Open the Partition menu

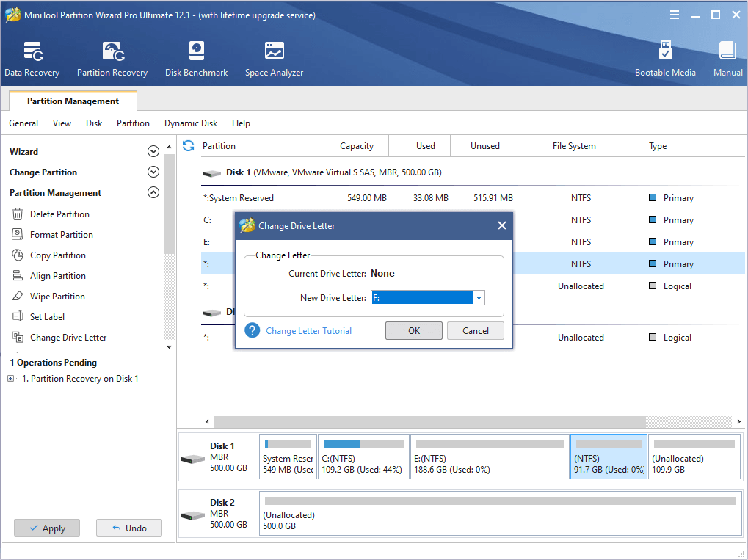tap(133, 123)
